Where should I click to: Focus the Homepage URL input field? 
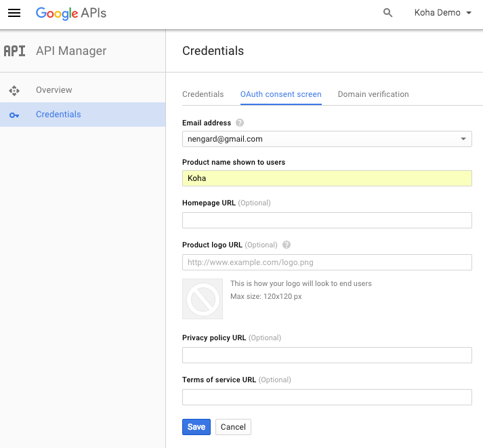327,220
